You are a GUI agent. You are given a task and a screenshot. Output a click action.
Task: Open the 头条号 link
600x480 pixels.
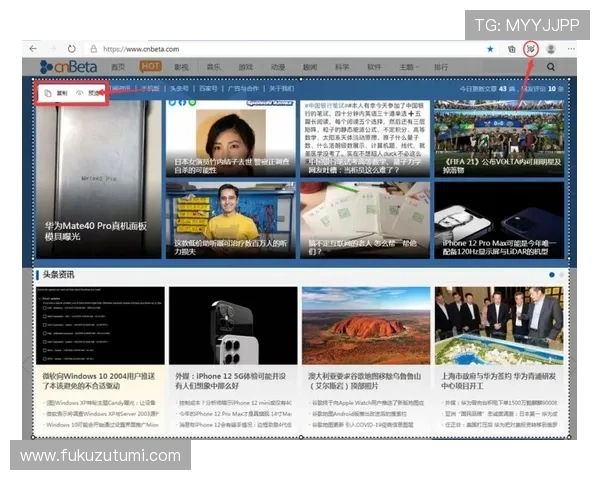pyautogui.click(x=179, y=89)
